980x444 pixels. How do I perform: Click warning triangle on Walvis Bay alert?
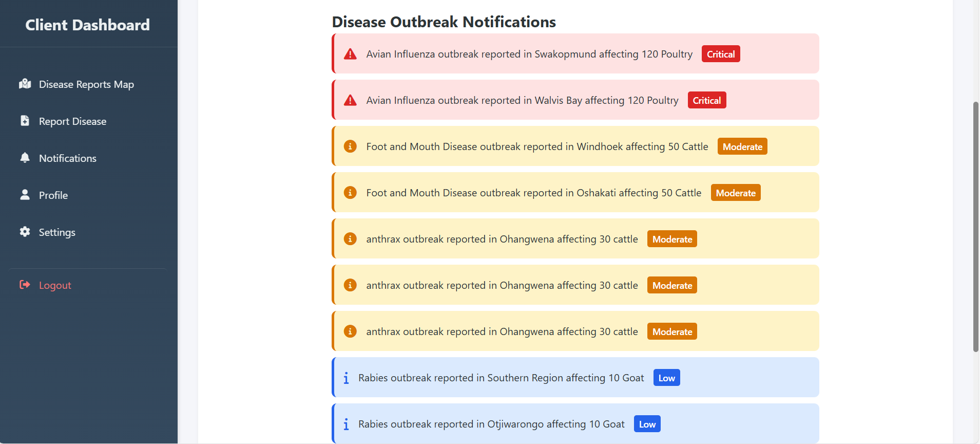pyautogui.click(x=350, y=100)
